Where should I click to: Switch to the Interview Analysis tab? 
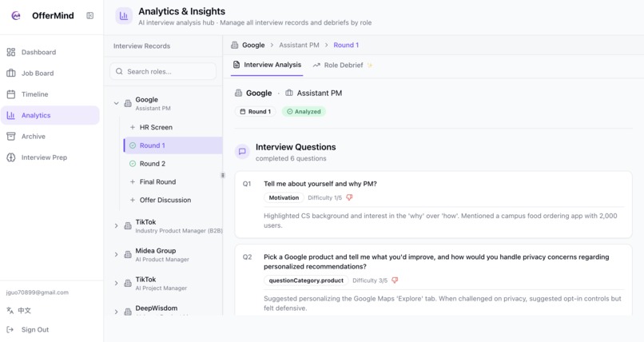coord(267,65)
